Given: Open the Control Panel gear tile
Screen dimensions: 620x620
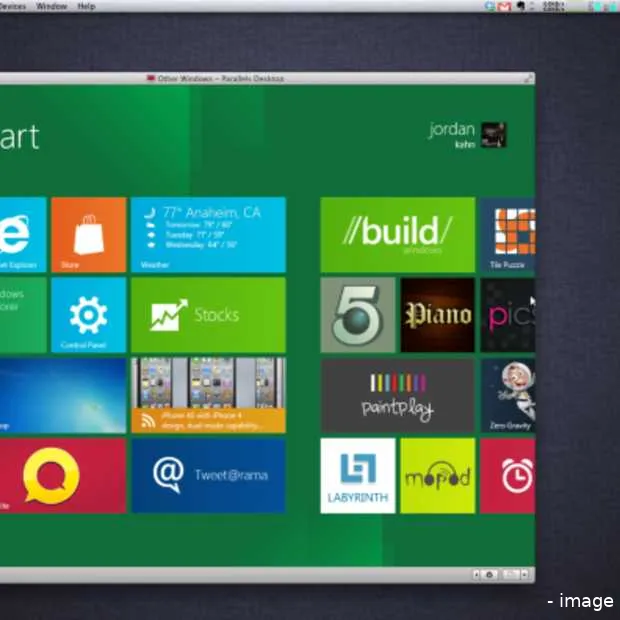Looking at the screenshot, I should pyautogui.click(x=89, y=315).
